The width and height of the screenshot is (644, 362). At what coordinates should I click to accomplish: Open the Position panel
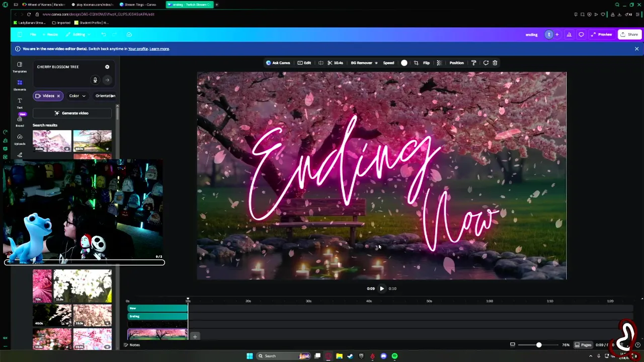pyautogui.click(x=456, y=63)
